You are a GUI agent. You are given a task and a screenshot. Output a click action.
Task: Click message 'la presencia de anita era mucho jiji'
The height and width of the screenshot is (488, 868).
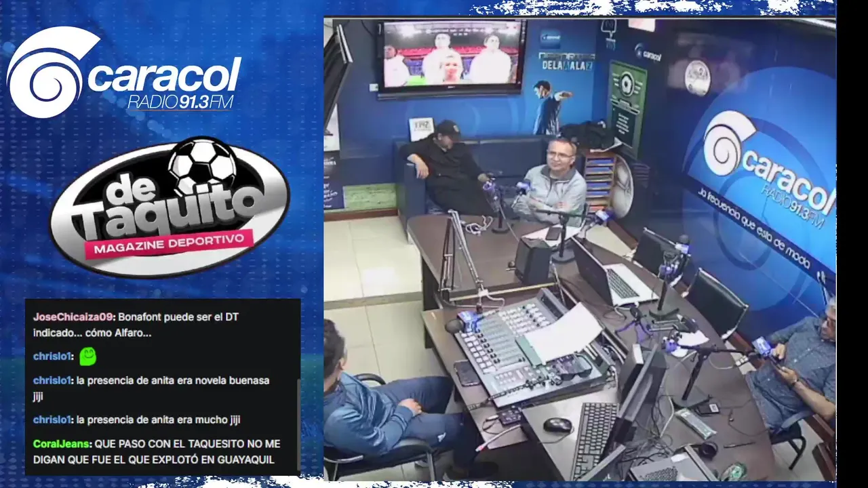159,420
